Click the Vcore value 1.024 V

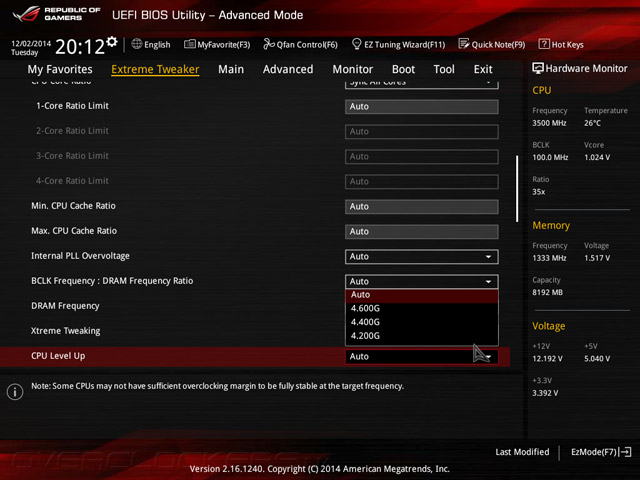click(597, 158)
